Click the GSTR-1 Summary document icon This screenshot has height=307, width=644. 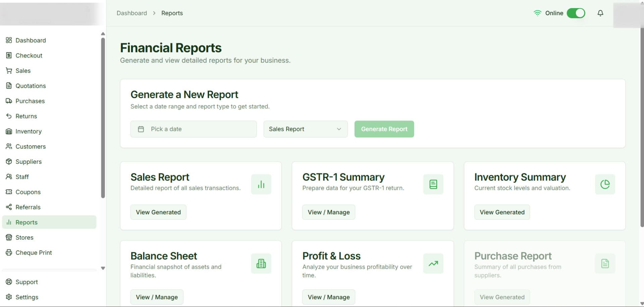[433, 184]
